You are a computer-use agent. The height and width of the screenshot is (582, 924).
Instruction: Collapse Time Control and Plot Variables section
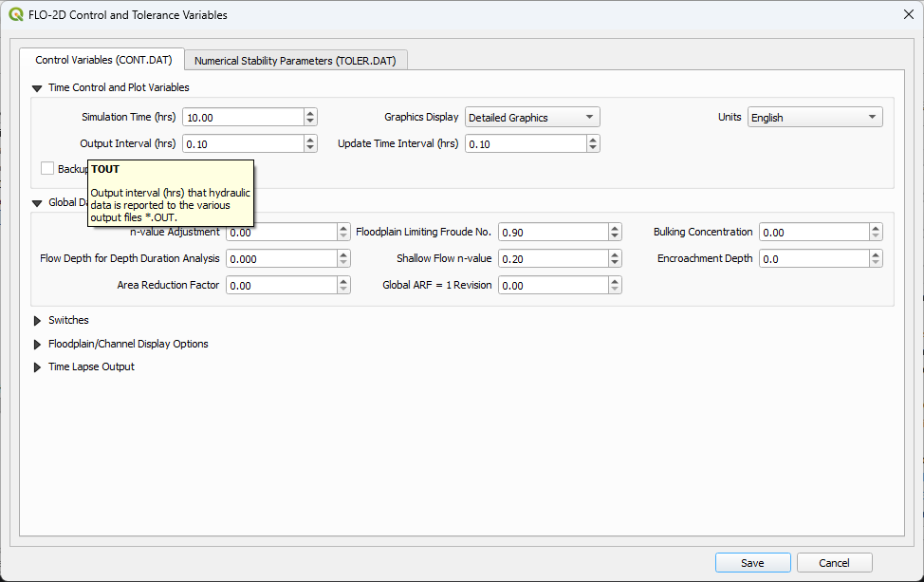(38, 88)
